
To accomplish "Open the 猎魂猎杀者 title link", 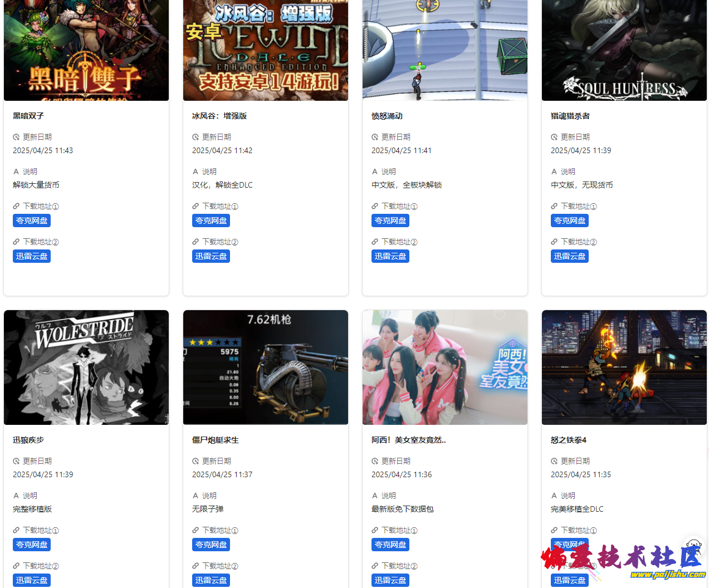I will coord(570,116).
